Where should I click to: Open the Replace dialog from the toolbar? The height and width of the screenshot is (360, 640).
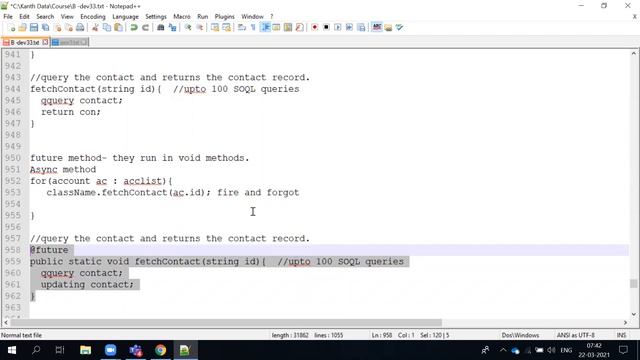point(172,27)
